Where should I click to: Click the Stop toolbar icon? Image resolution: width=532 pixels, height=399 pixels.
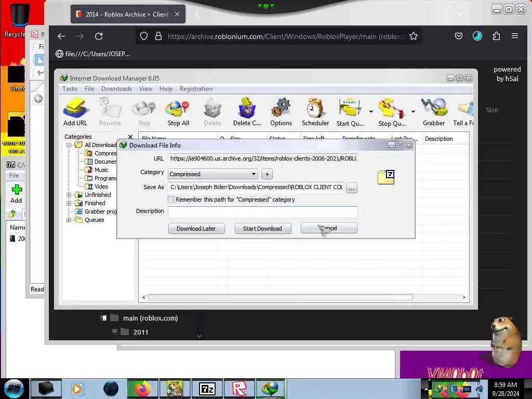144,112
